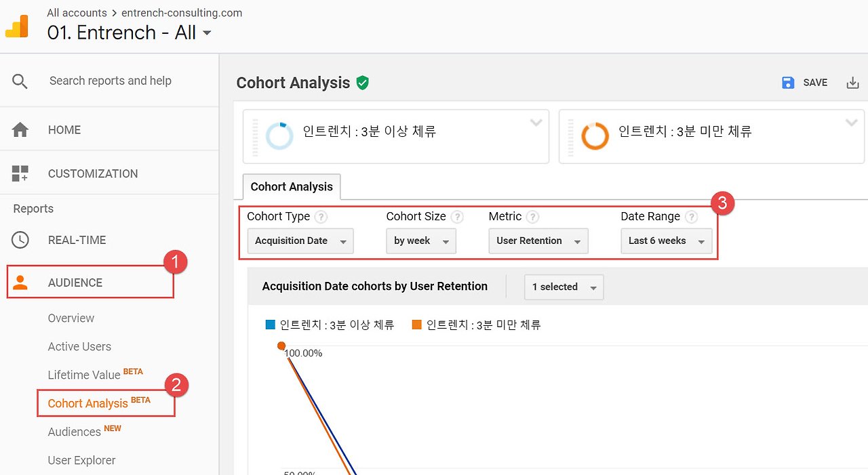The image size is (868, 475).
Task: Click the Date Range help icon
Action: [691, 217]
